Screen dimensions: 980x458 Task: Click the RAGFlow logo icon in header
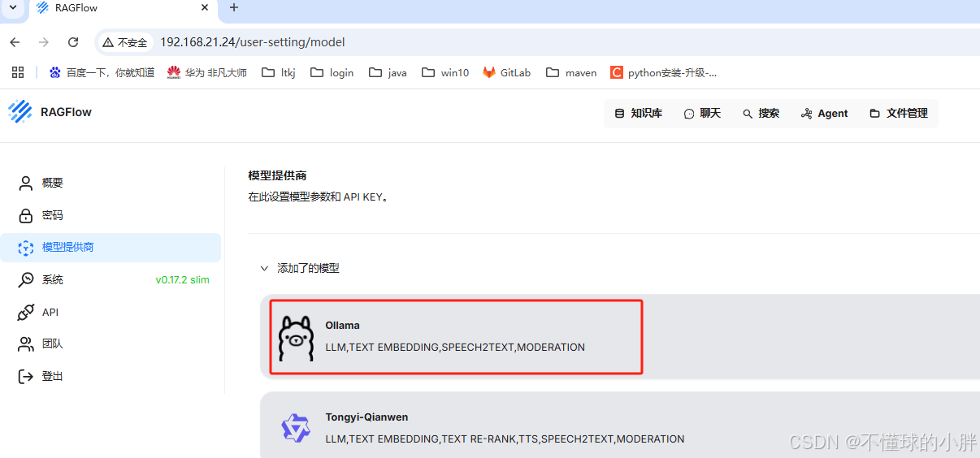coord(20,112)
